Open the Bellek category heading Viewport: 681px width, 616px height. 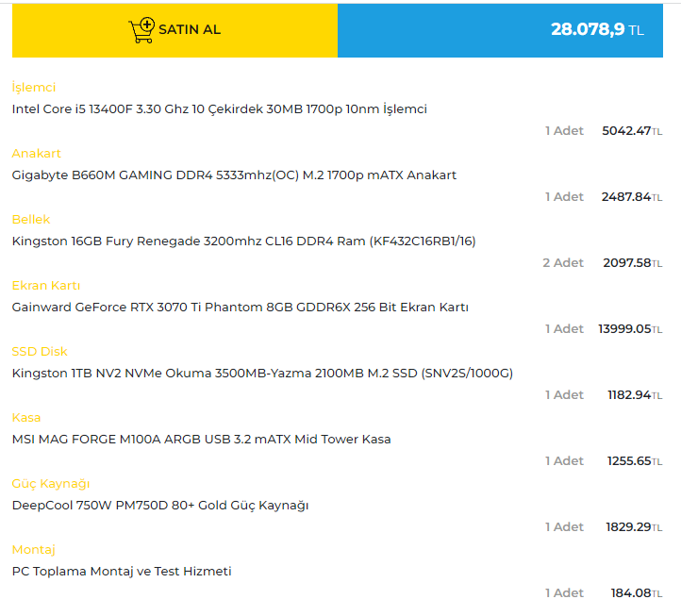31,220
